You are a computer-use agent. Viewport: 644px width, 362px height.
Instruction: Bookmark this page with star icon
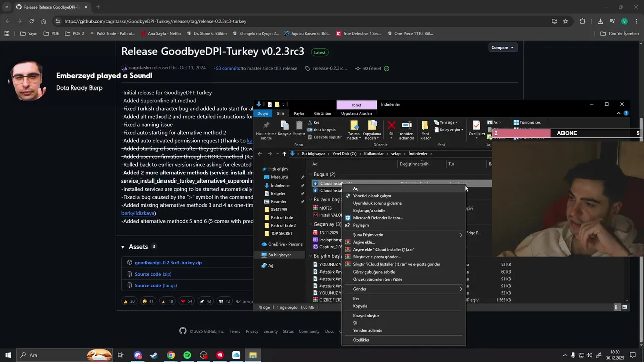(x=566, y=21)
